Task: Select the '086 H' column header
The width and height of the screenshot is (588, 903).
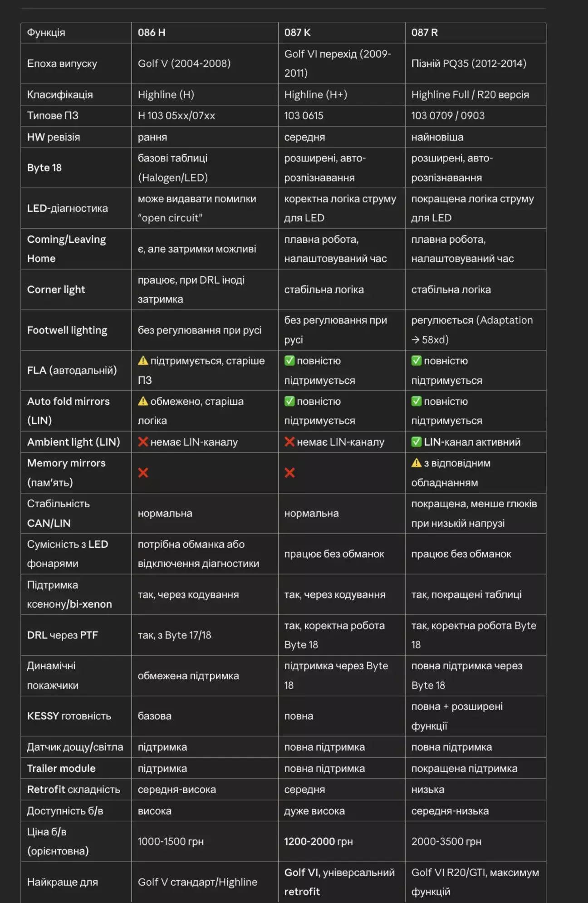Action: coord(152,33)
